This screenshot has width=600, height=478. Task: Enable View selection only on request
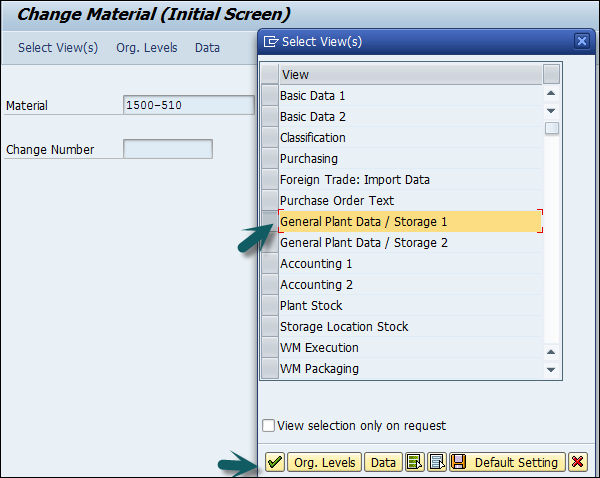pyautogui.click(x=268, y=426)
